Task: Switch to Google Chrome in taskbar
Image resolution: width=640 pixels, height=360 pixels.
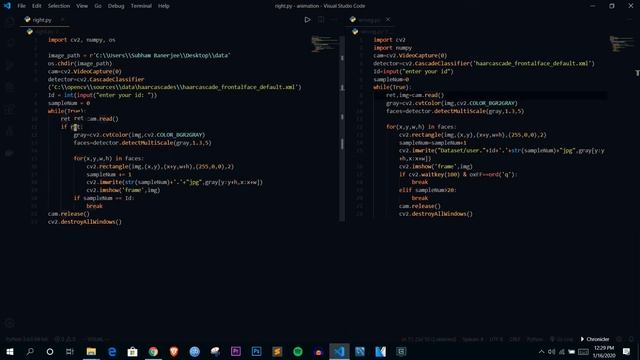Action: click(153, 351)
